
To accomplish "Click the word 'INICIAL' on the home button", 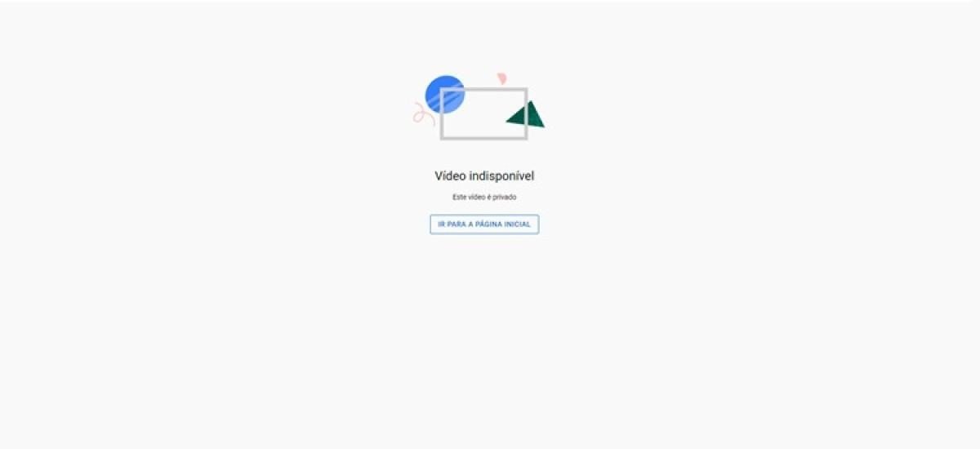I will pyautogui.click(x=518, y=224).
